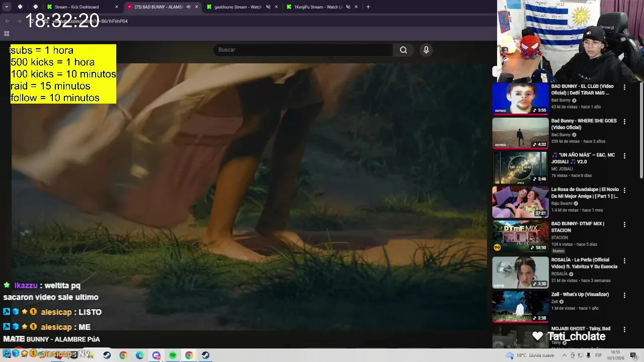
Task: Open Chrome icon left of Edge
Action: tap(123, 355)
